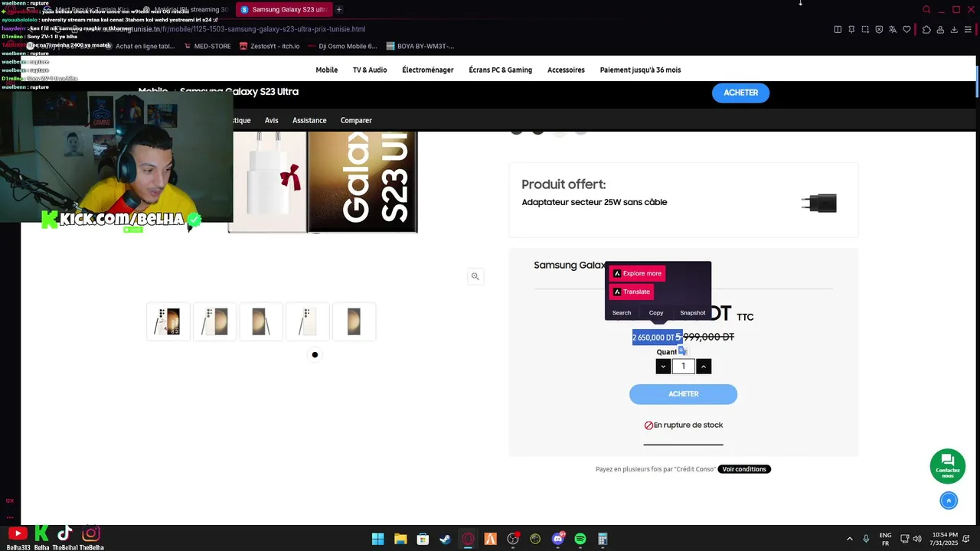
Task: Open Microsoft Store from the taskbar
Action: point(423,539)
